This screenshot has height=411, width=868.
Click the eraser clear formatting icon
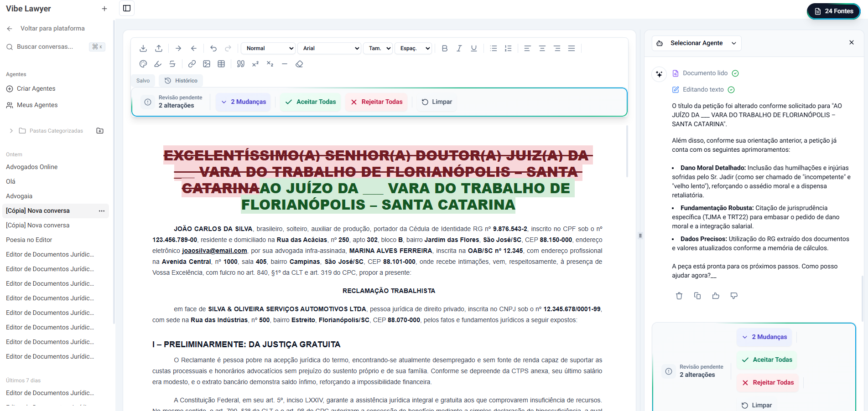[x=299, y=64]
